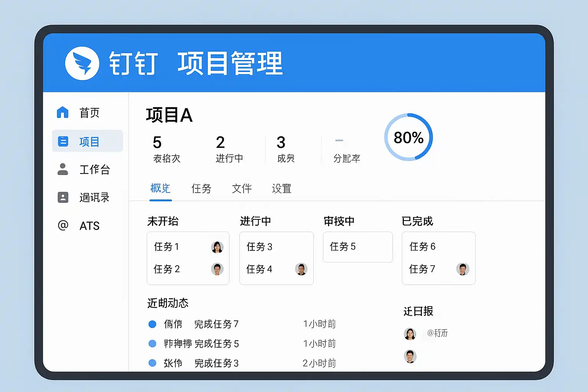This screenshot has height=392, width=588.
Task: Open the 任务 5 card
Action: coord(358,247)
